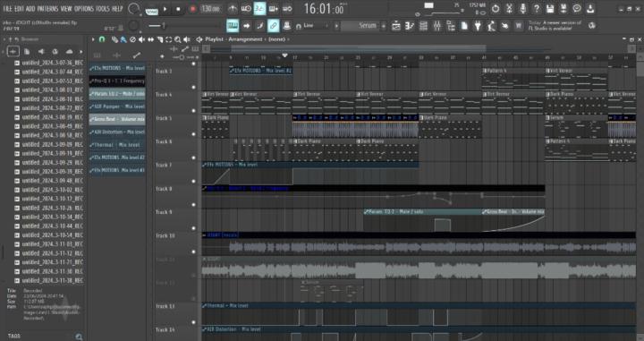644x341 pixels.
Task: Click the render/export audio icon
Action: [563, 9]
